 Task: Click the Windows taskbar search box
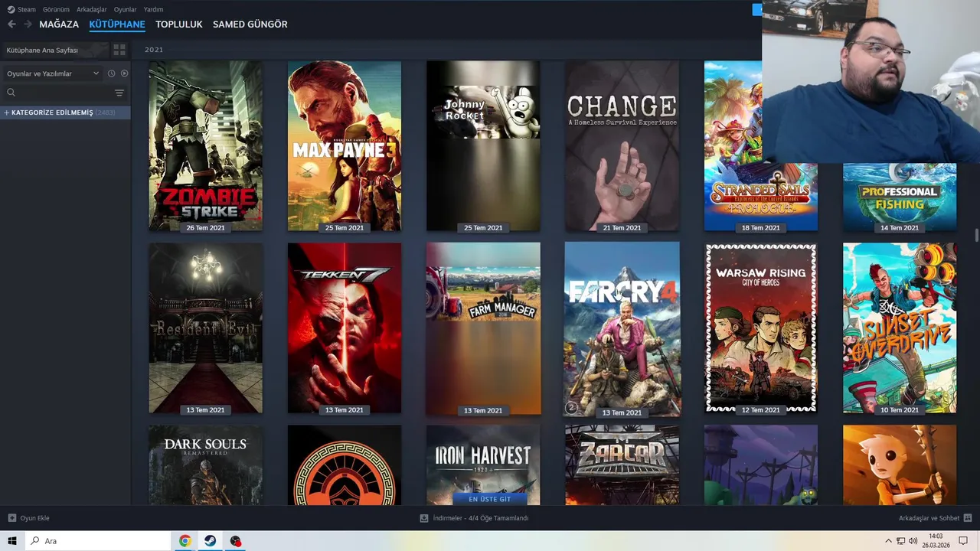[x=98, y=541]
